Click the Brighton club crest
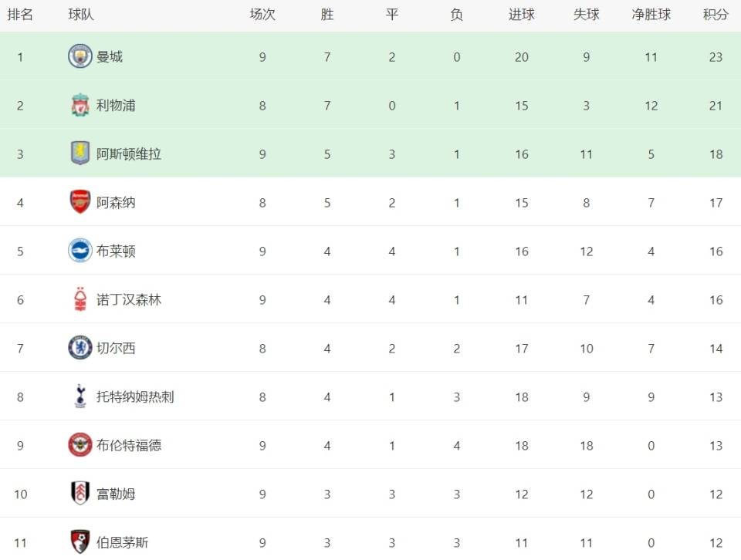This screenshot has height=560, width=741. [80, 251]
